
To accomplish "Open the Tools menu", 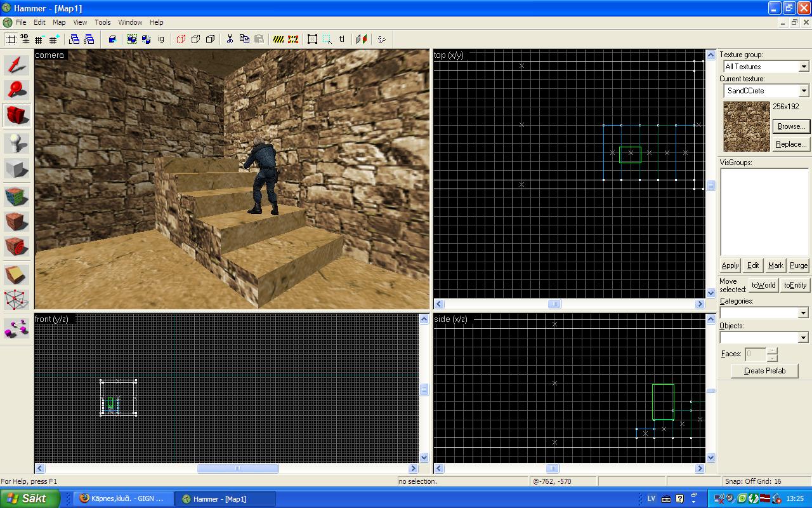I will click(x=103, y=22).
